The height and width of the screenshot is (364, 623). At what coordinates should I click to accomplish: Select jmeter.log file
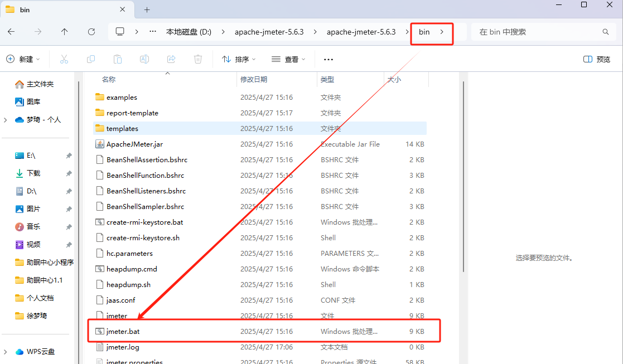point(260,347)
